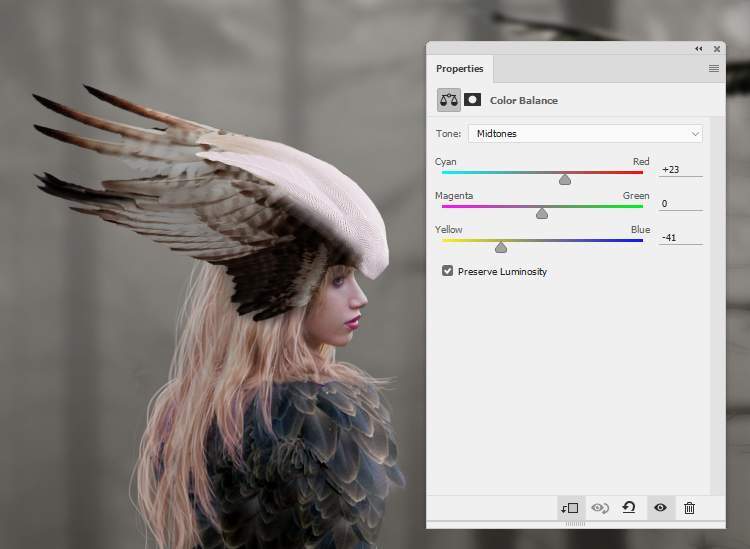The width and height of the screenshot is (750, 549).
Task: Click the 'Blue' slider label
Action: click(640, 230)
